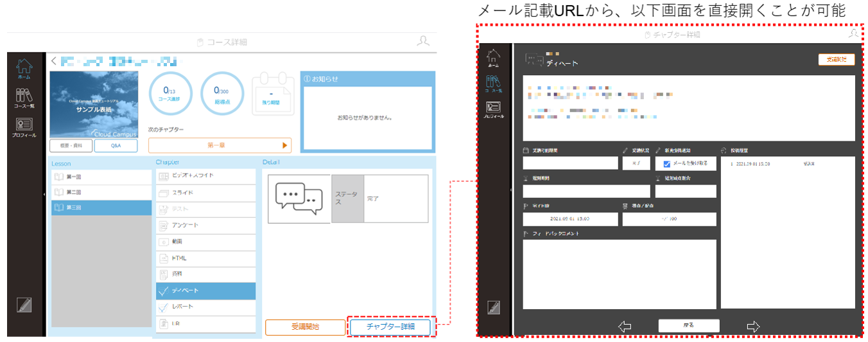868x342 pixels.
Task: Select the 資料 chapter
Action: click(x=205, y=274)
